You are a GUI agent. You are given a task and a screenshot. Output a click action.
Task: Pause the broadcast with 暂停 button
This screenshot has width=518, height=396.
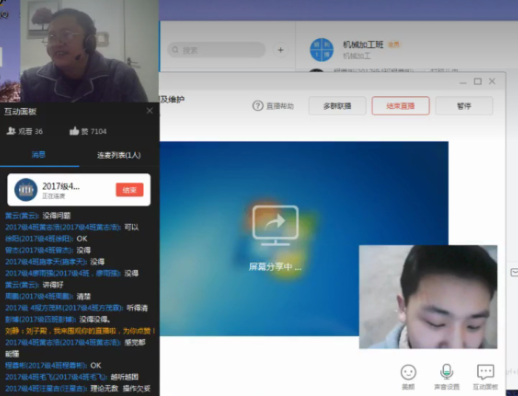(x=464, y=106)
